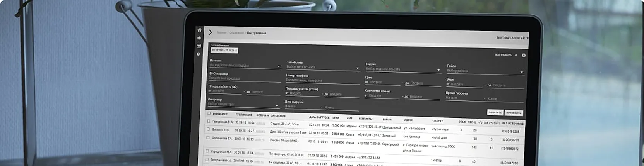Toggle the select-all header checkbox
The width and height of the screenshot is (644, 166).
(x=209, y=113)
